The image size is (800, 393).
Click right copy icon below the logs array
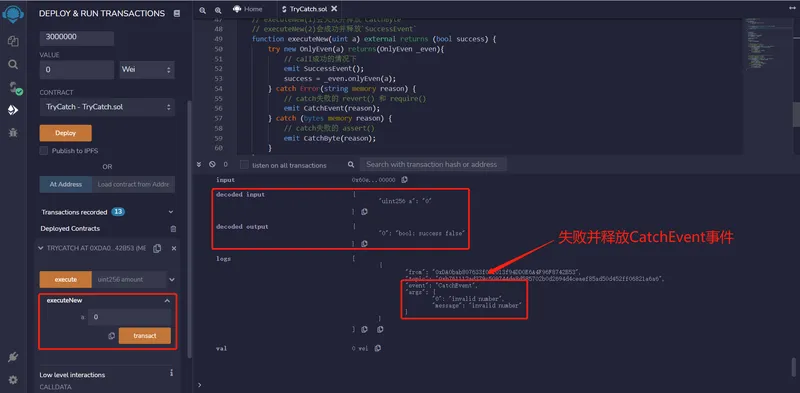(380, 330)
